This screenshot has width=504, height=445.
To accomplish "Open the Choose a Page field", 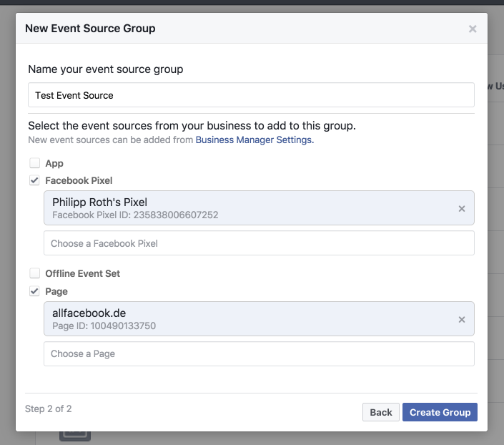I will click(x=259, y=353).
